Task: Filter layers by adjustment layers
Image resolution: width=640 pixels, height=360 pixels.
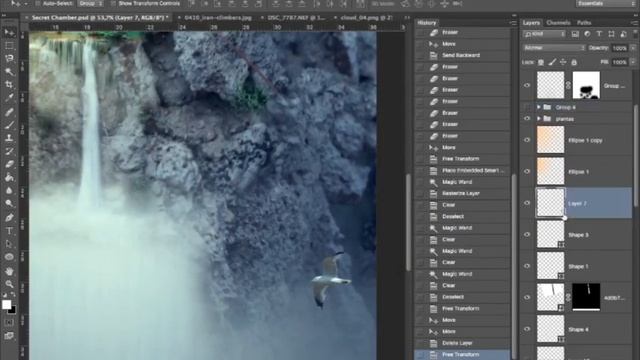Action: tap(587, 34)
